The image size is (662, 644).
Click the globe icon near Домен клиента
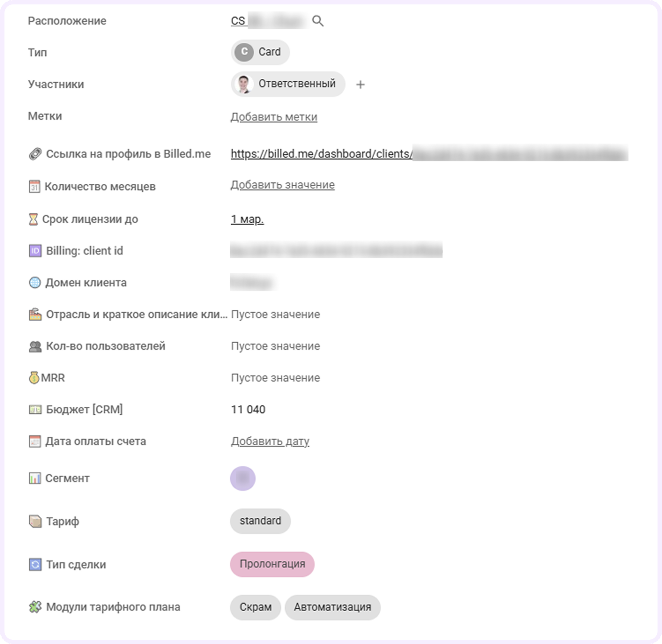tap(34, 283)
